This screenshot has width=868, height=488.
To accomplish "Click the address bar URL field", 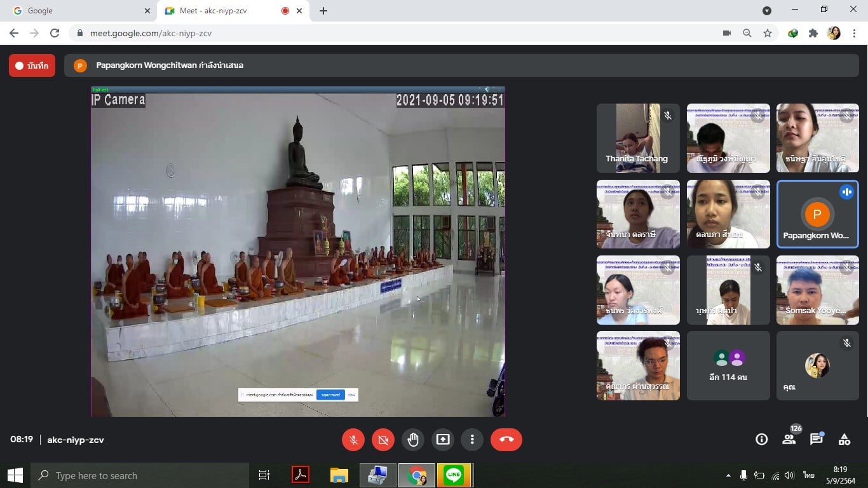I will [x=381, y=33].
